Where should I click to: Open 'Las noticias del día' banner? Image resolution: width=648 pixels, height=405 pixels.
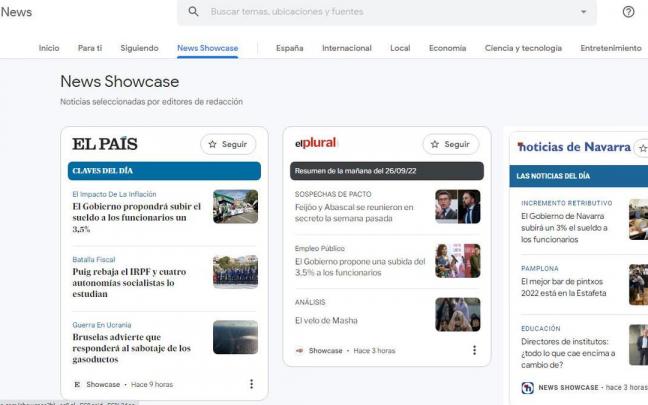pos(579,176)
